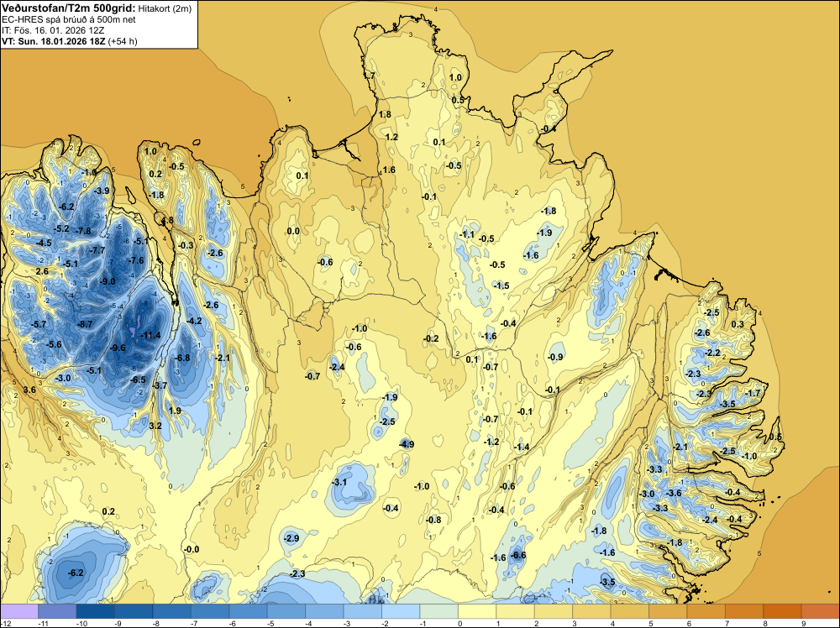
Task: Click the -2.9 temperature label
Action: [x=291, y=538]
